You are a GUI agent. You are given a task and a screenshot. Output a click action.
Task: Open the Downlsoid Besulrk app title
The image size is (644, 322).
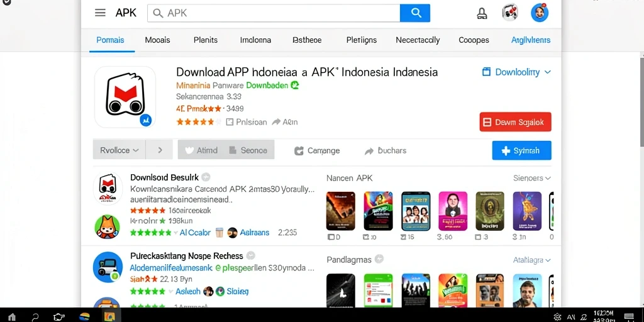164,177
